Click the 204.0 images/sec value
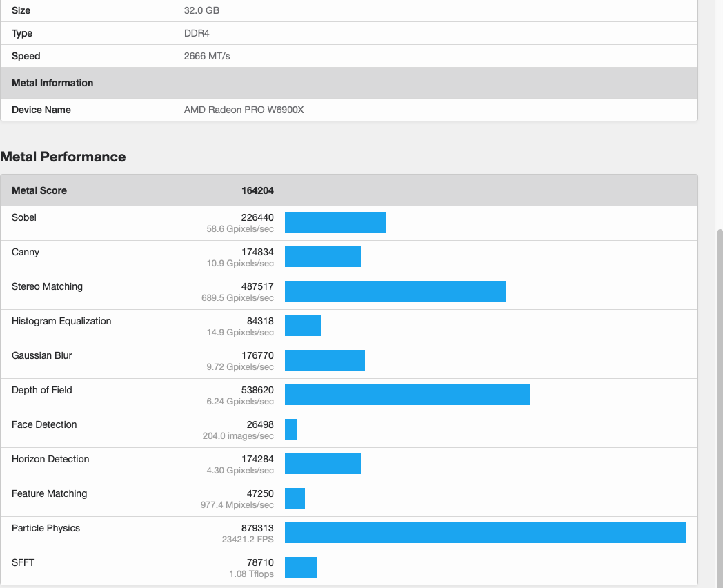The image size is (723, 588). pos(238,436)
